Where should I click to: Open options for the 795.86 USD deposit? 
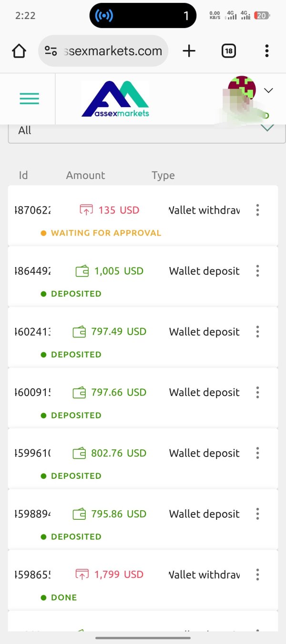tap(257, 514)
